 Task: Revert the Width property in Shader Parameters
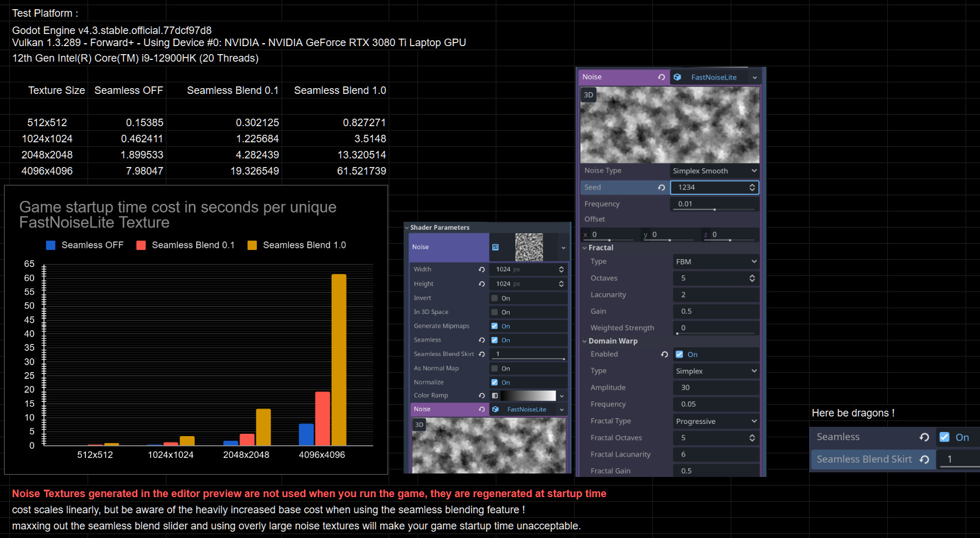(x=481, y=270)
